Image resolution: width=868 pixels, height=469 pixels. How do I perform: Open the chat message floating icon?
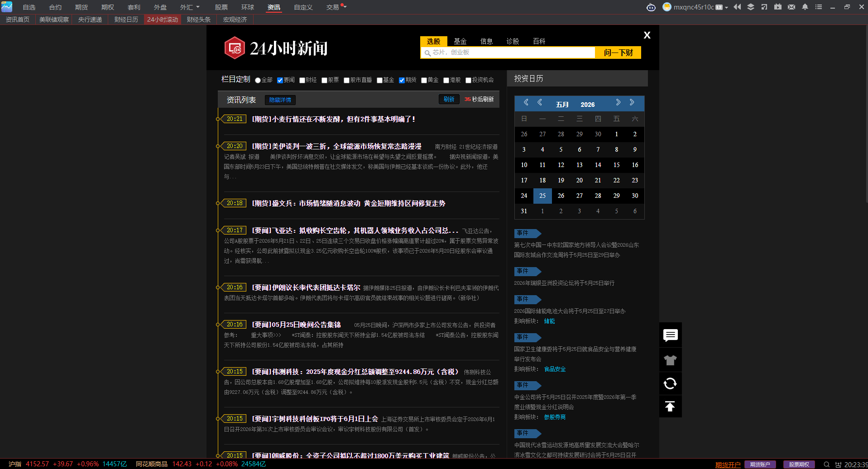tap(670, 335)
